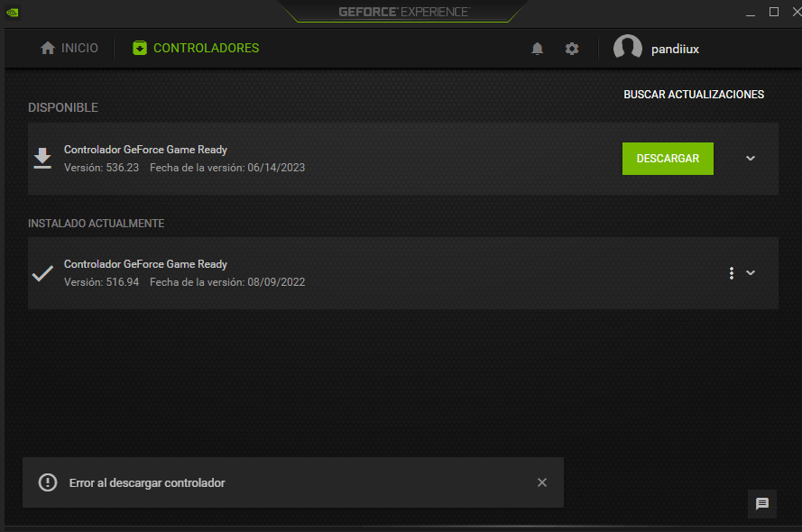Image resolution: width=802 pixels, height=532 pixels.
Task: Click 'Versión: 536.23' text
Action: (101, 168)
